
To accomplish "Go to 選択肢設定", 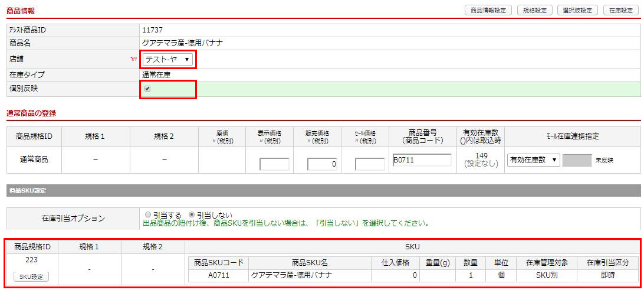I will (577, 11).
